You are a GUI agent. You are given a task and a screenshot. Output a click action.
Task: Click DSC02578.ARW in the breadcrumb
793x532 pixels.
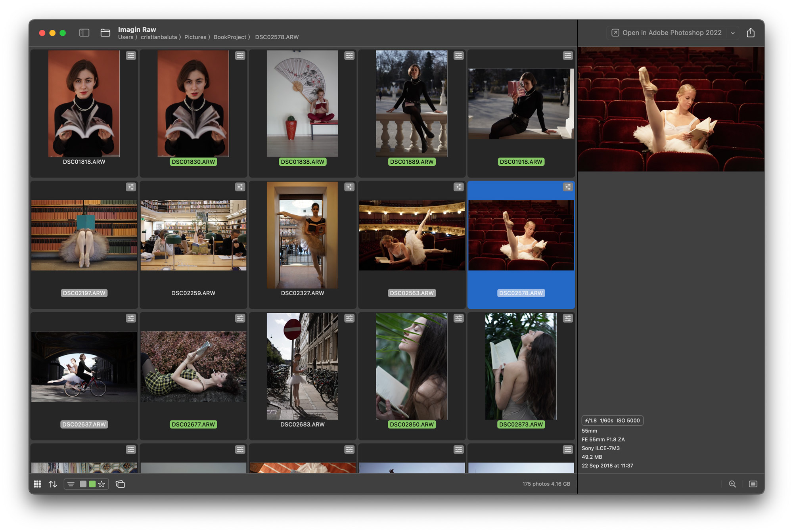(277, 37)
